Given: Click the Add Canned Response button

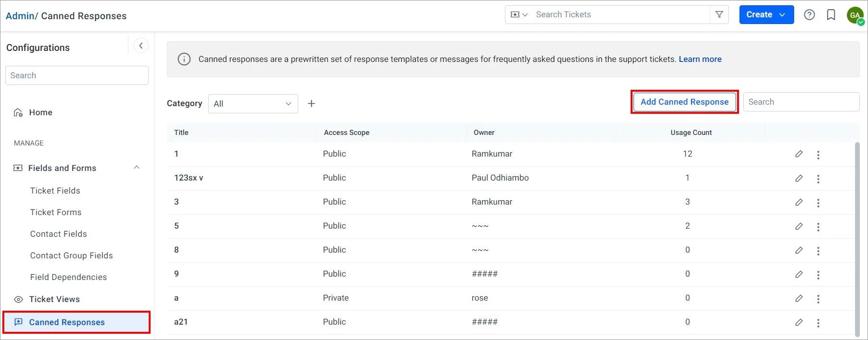Looking at the screenshot, I should [x=684, y=102].
